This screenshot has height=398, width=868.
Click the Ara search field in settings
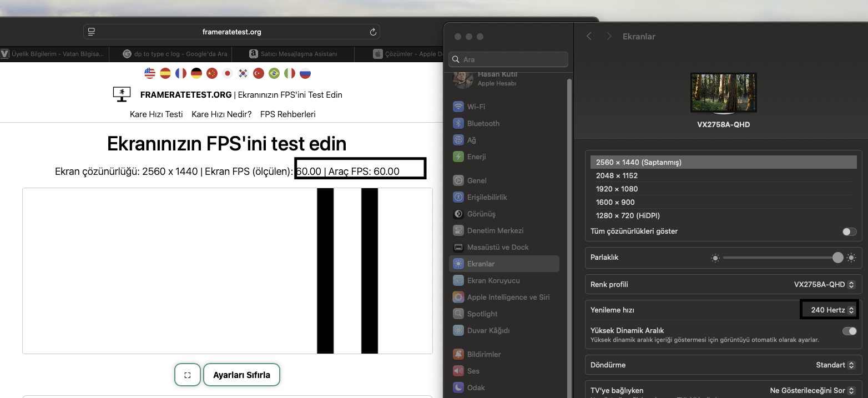click(x=508, y=59)
